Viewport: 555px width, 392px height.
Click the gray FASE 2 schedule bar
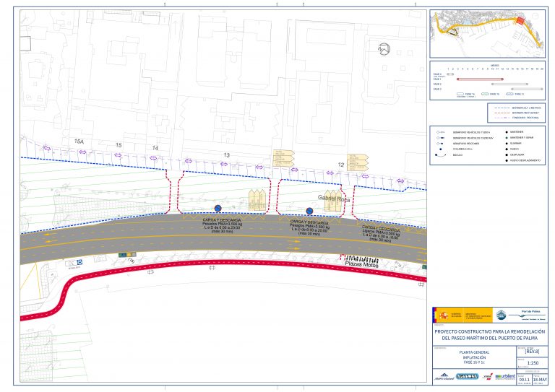pos(509,84)
